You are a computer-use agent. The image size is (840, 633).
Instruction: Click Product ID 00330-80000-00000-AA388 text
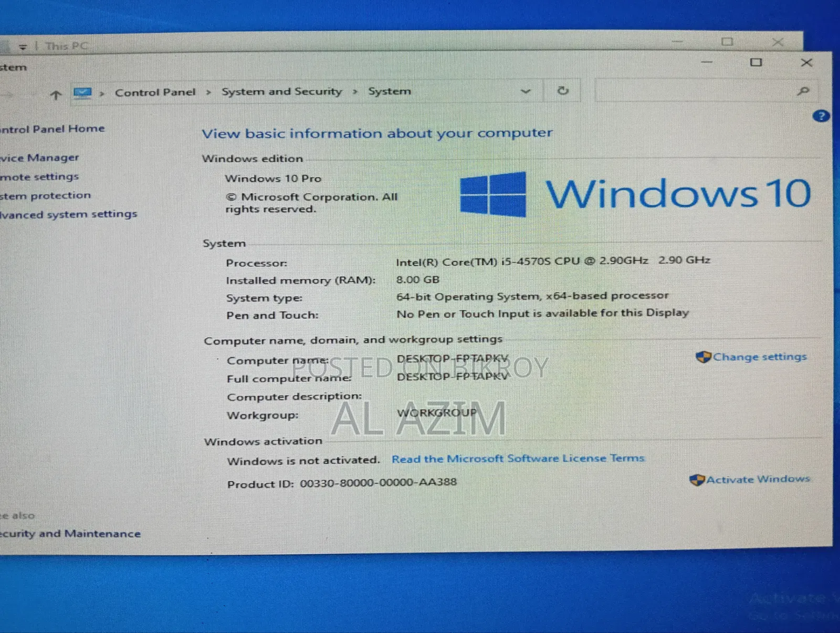342,483
